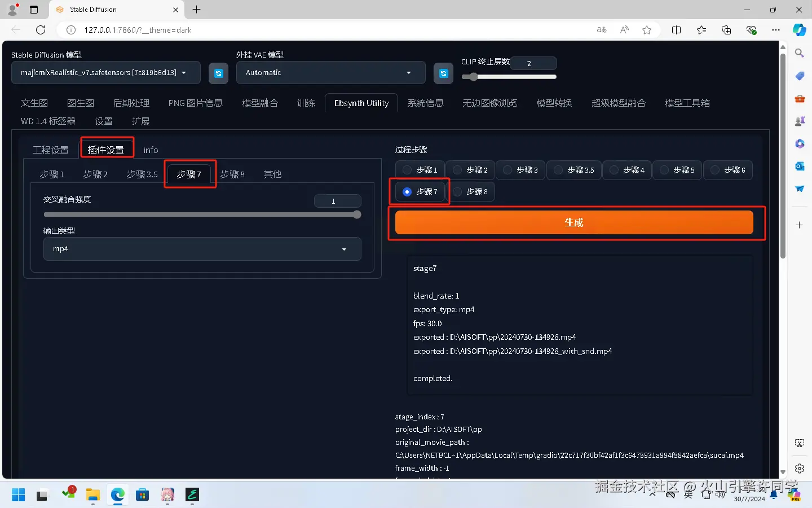Add this page to favorites

pos(647,30)
